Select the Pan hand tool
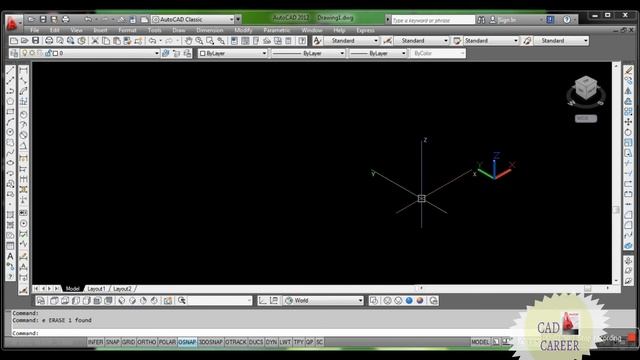The height and width of the screenshot is (360, 640). 188,41
